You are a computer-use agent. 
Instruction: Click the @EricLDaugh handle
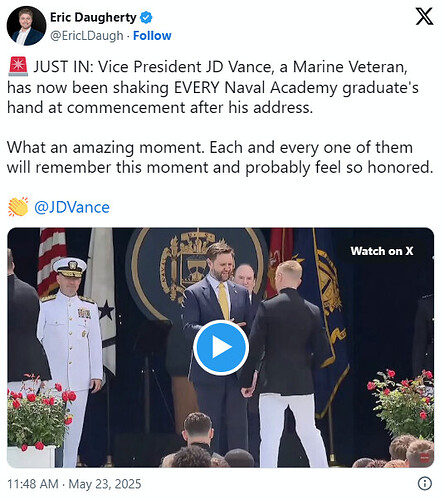[x=87, y=36]
